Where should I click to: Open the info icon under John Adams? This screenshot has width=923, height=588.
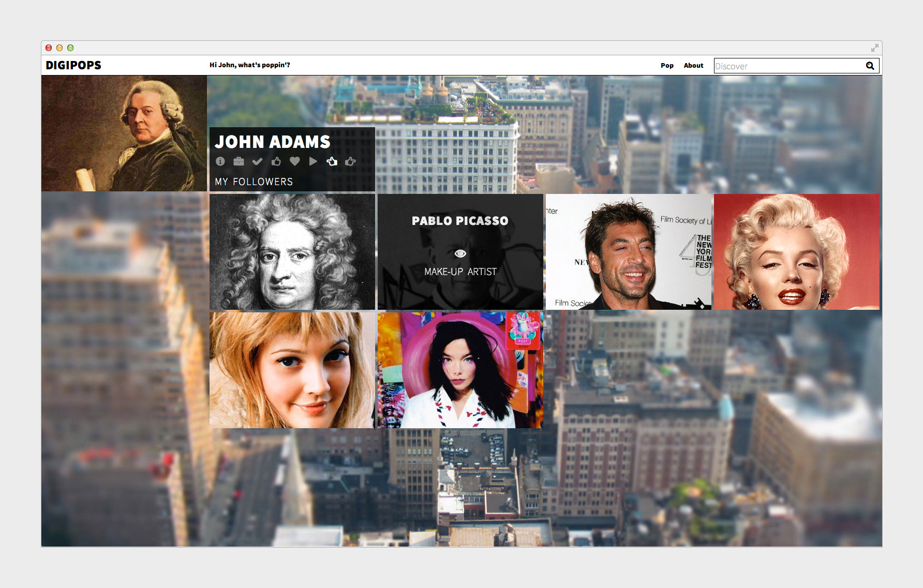click(220, 161)
